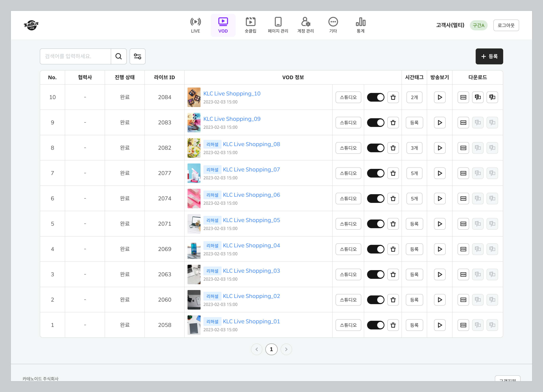Download Excel export for KLC Live Shopping_10

pos(492,97)
